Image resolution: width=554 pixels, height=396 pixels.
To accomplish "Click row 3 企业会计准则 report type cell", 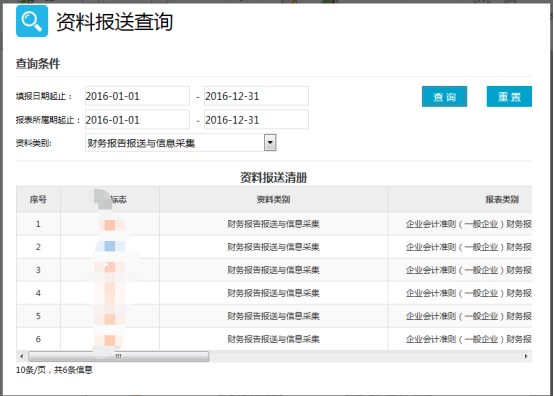I will 460,270.
